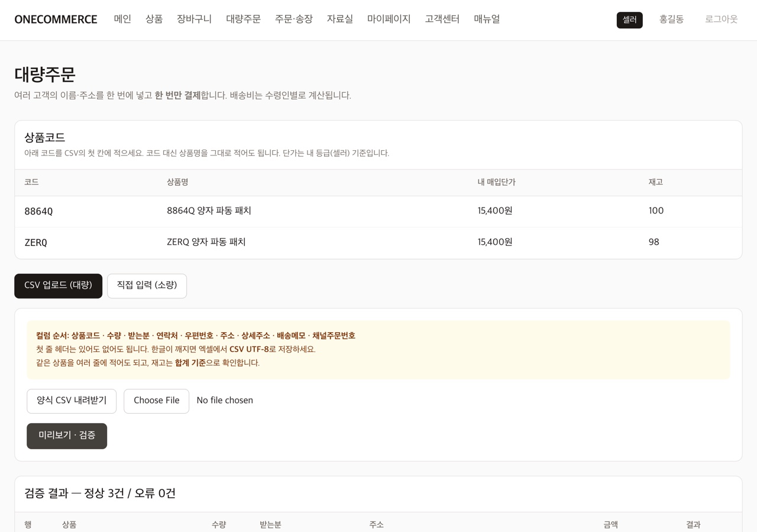Image resolution: width=757 pixels, height=532 pixels.
Task: Go to 고객센터
Action: [x=442, y=19]
